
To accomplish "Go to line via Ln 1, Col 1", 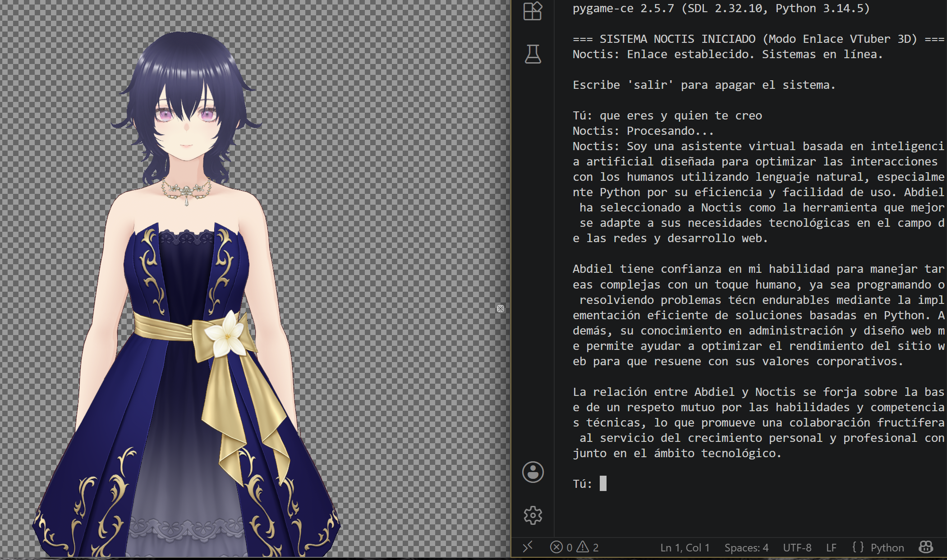I will [x=685, y=547].
